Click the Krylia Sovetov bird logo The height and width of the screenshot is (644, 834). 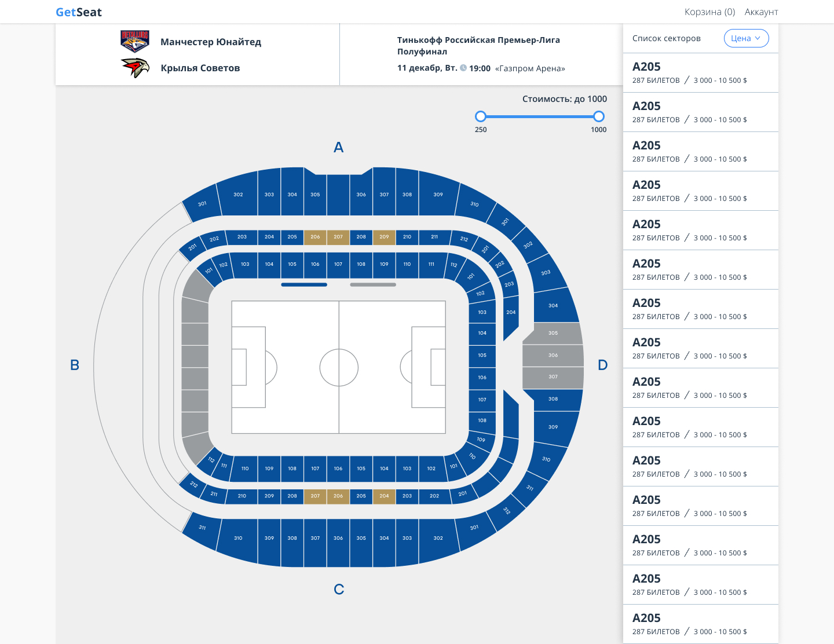(135, 68)
